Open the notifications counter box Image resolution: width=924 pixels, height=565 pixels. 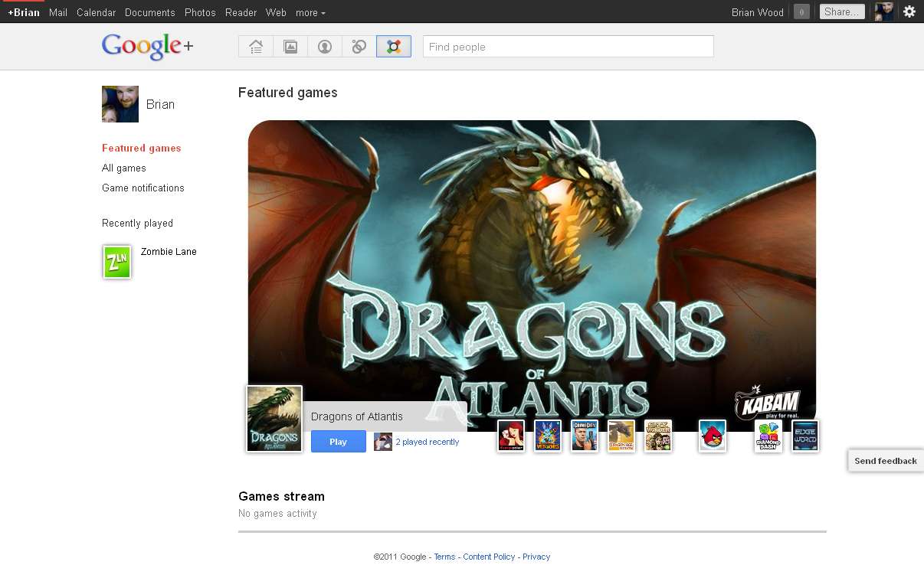click(x=801, y=11)
